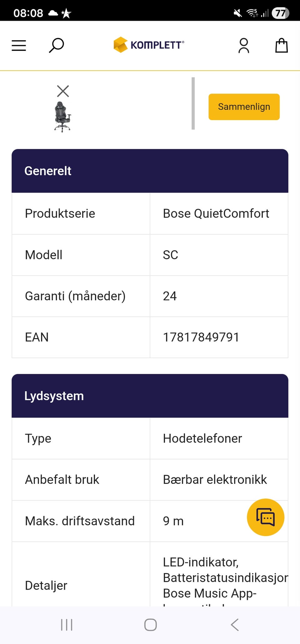Image resolution: width=300 pixels, height=644 pixels.
Task: Collapse the Generelt section header
Action: point(150,171)
